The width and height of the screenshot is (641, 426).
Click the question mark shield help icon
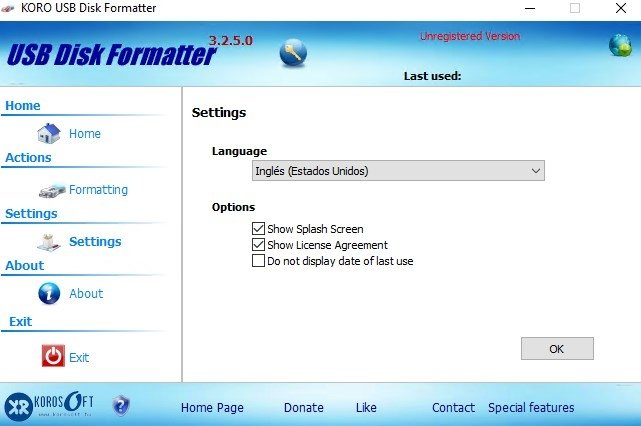coord(121,406)
